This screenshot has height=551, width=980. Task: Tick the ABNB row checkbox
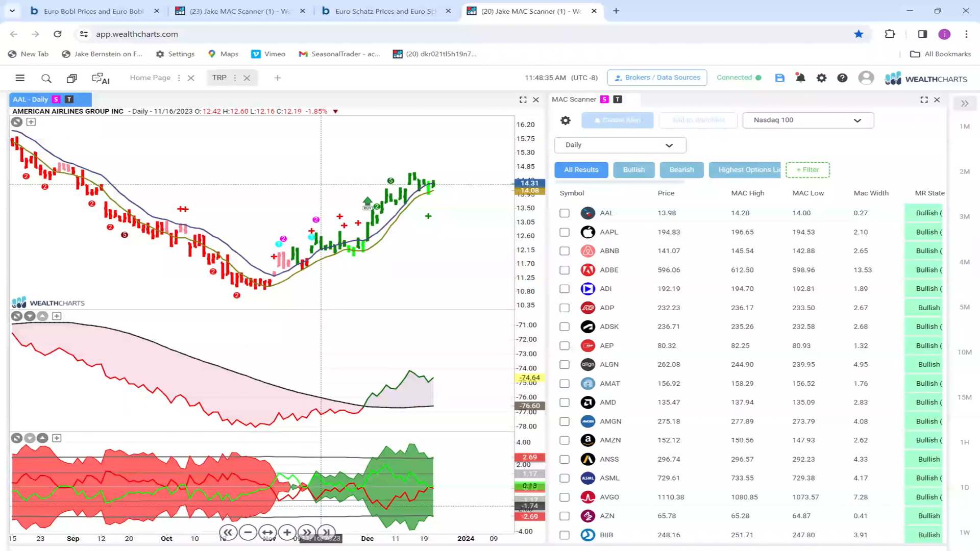point(565,251)
